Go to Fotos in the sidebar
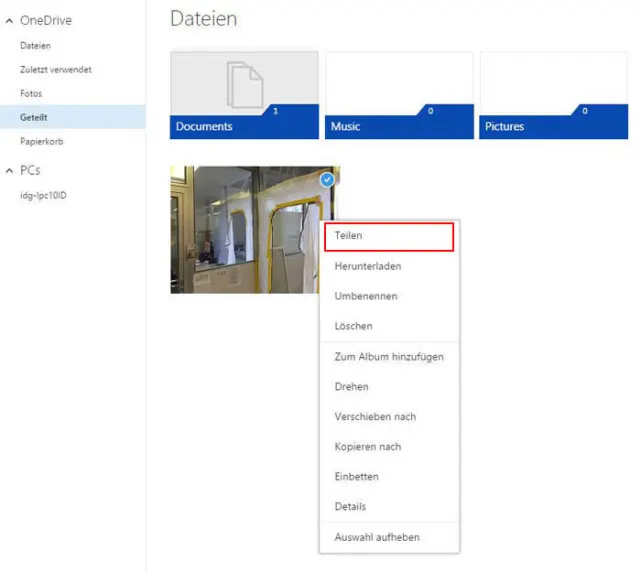 pos(31,93)
